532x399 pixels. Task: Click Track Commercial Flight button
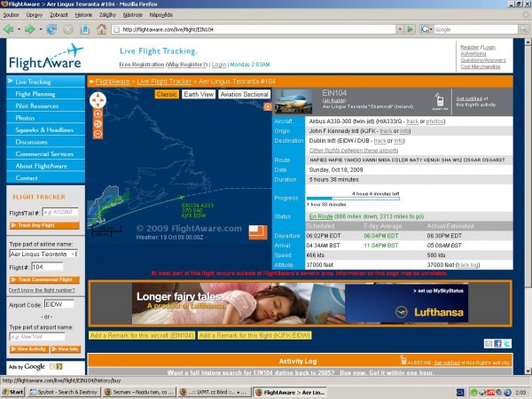(44, 280)
